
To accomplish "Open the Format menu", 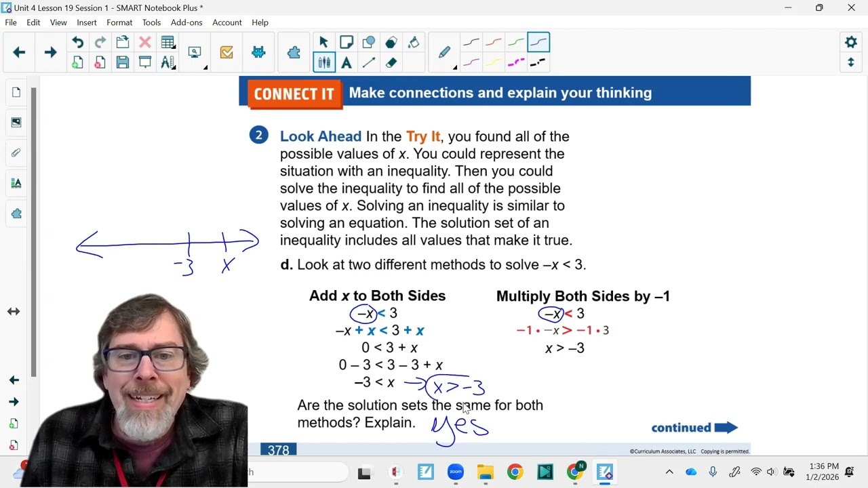I will 119,22.
